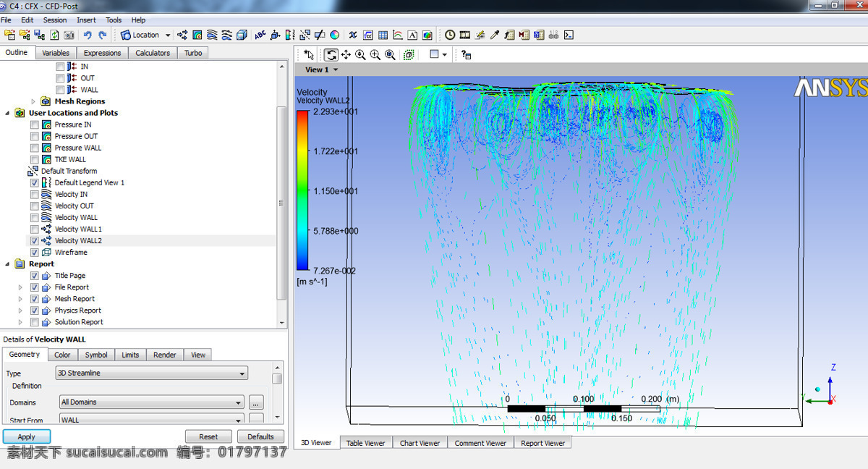This screenshot has width=868, height=469.
Task: Open the Animation filmstrip icon
Action: [464, 35]
